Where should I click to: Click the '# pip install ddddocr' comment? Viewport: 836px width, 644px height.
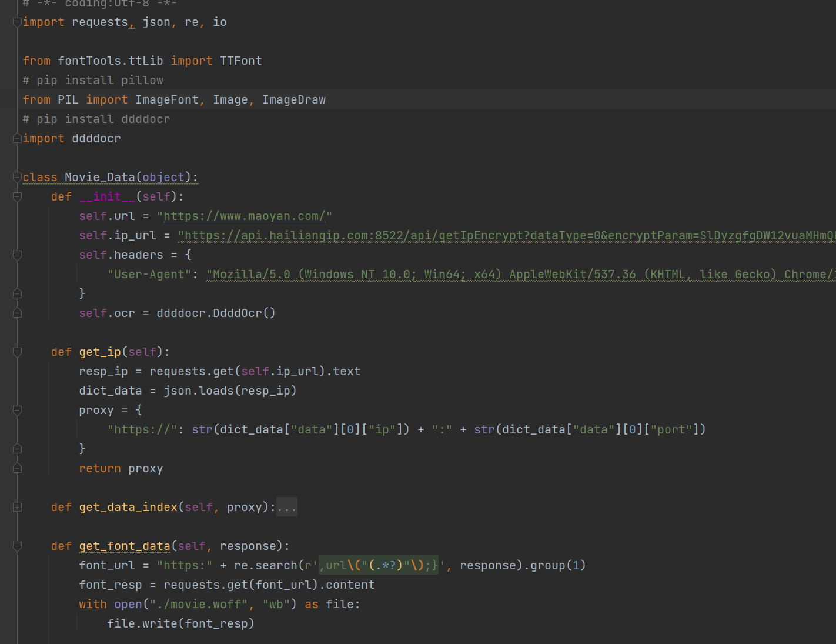[x=96, y=119]
